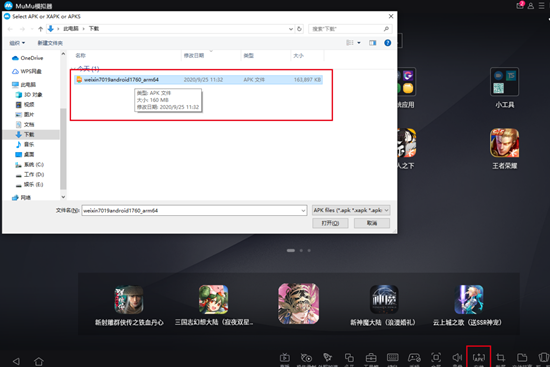Select 网络 in the navigation pane

click(x=21, y=198)
